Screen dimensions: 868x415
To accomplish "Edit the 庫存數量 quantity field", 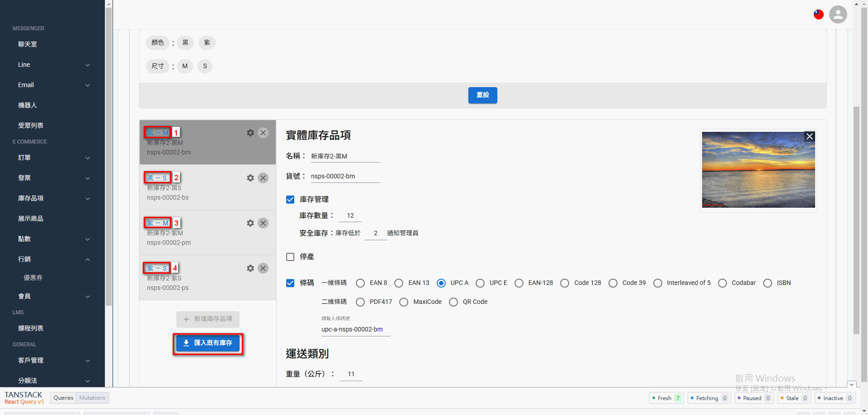I will [350, 216].
